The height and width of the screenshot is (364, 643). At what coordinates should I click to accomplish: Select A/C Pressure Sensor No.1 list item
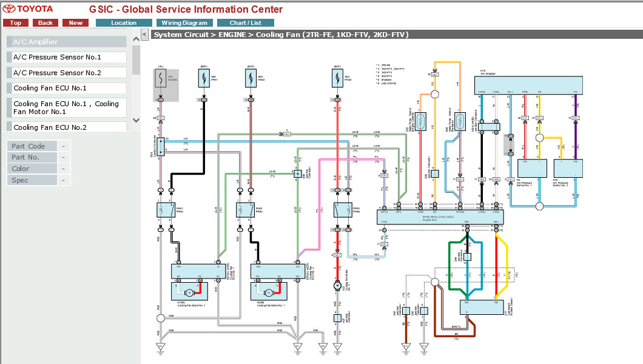click(x=67, y=57)
